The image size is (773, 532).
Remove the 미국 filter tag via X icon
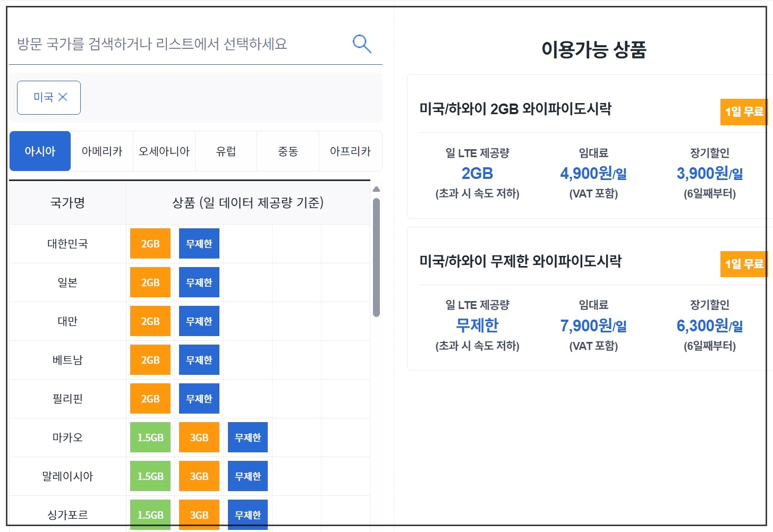[x=63, y=97]
